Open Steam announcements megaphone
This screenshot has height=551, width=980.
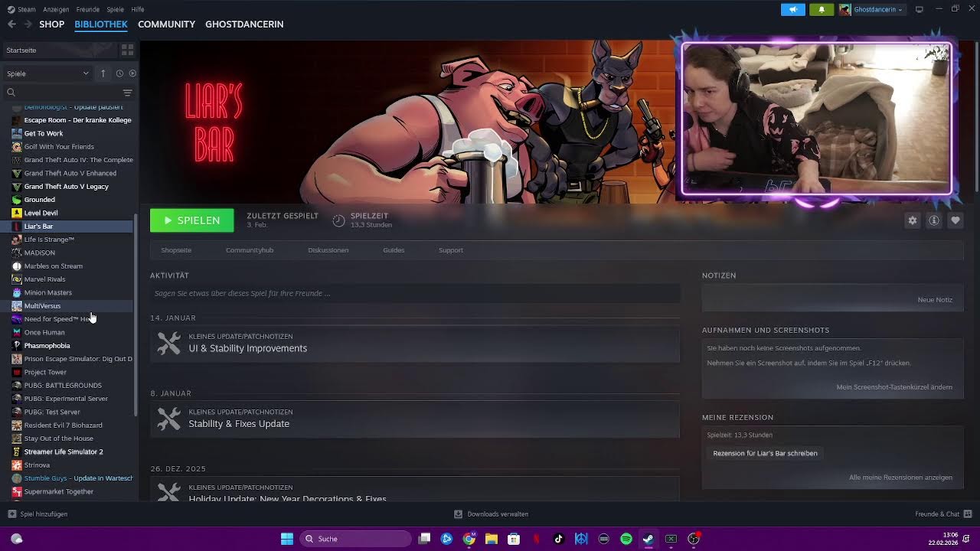[x=793, y=9]
